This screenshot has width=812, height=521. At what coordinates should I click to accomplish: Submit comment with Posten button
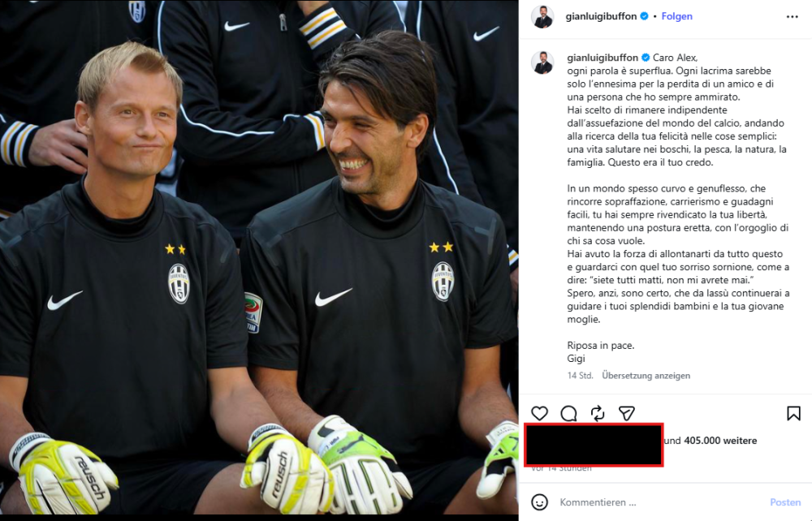coord(785,502)
